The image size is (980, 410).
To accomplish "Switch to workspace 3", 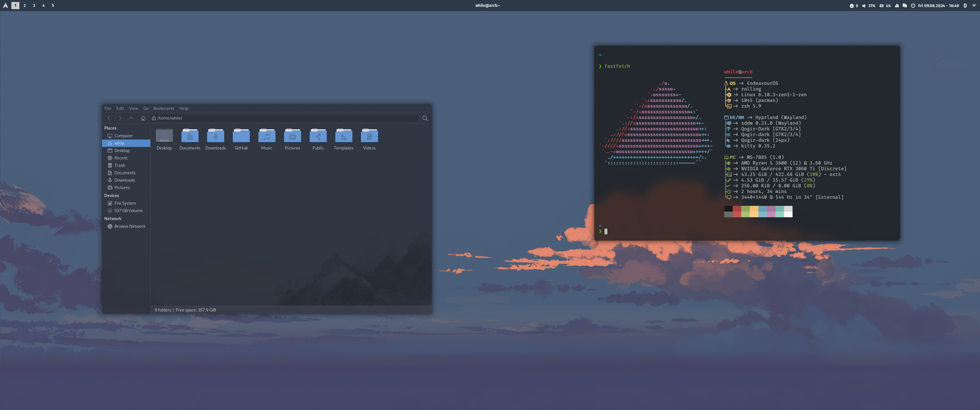I will tap(34, 6).
